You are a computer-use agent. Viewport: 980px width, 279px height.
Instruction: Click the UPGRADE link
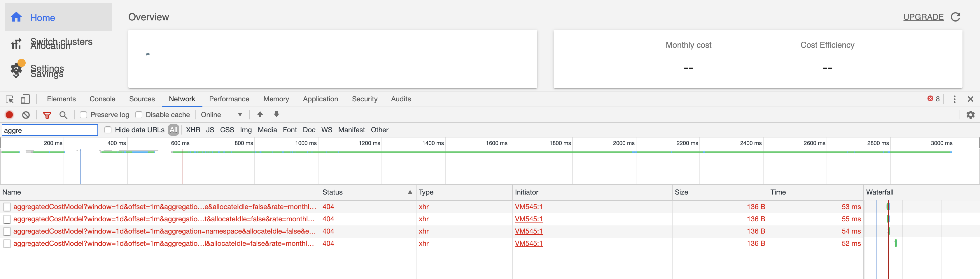[923, 17]
